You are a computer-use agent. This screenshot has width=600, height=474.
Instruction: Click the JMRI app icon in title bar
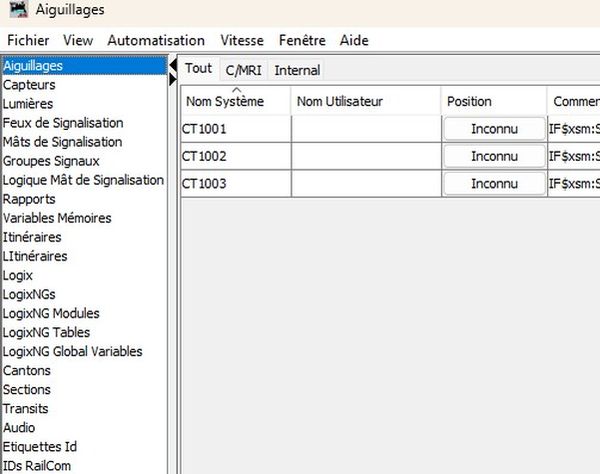point(15,10)
